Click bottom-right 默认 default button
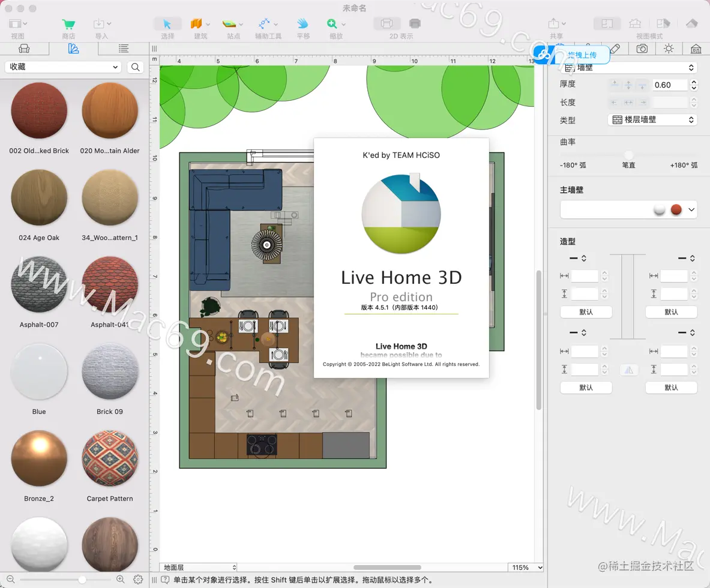The height and width of the screenshot is (588, 710). [671, 388]
